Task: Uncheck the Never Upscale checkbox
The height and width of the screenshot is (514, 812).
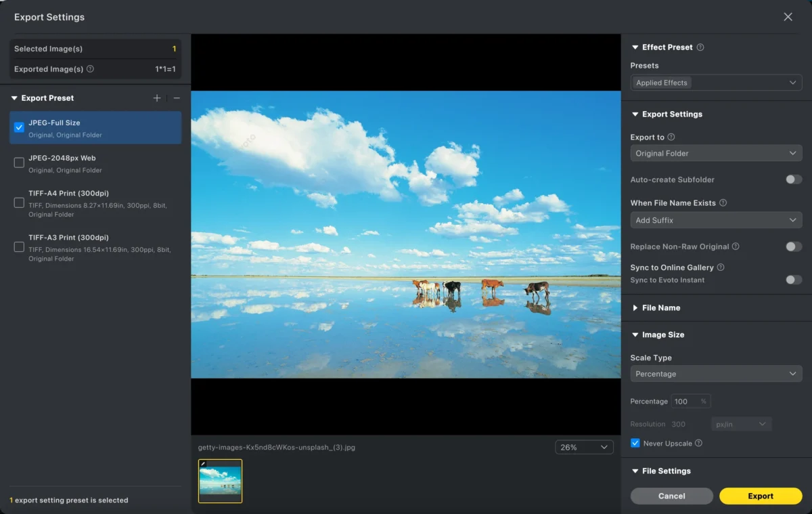Action: tap(635, 444)
